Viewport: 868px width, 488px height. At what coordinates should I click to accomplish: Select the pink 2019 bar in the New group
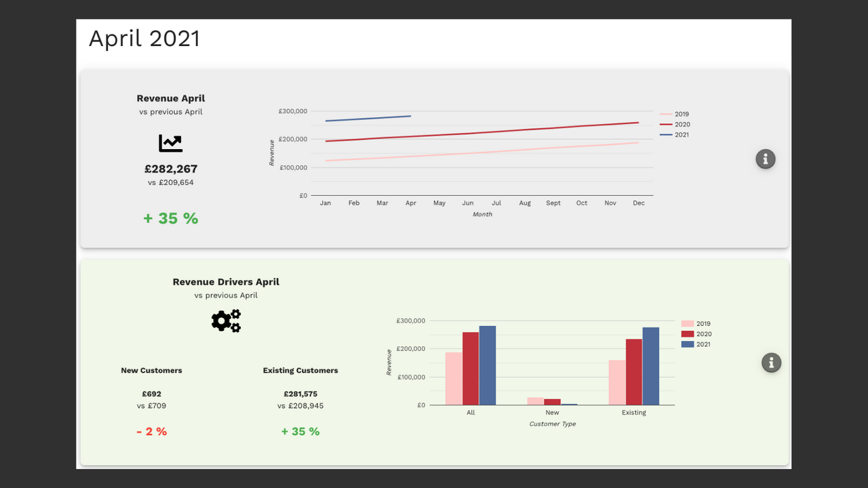click(x=536, y=401)
